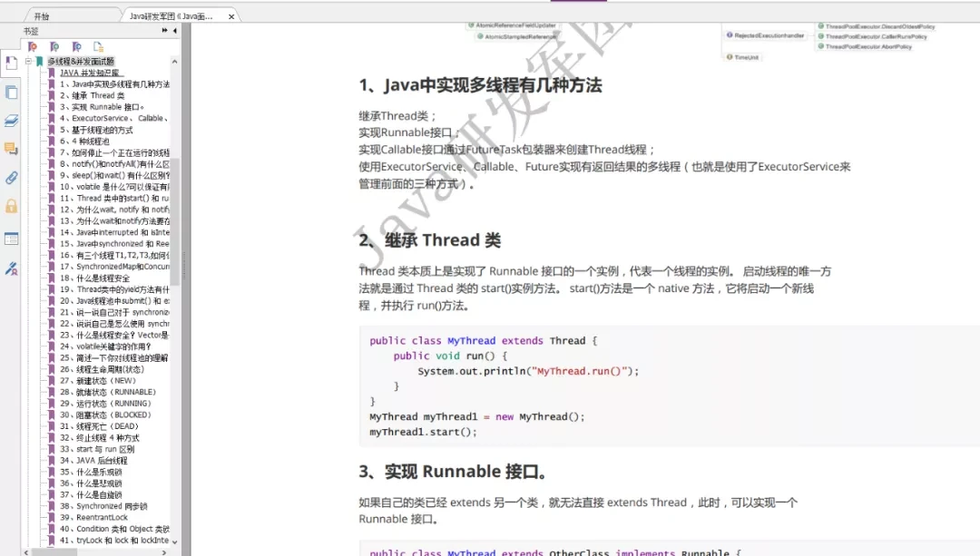This screenshot has height=556, width=980.
Task: Open bookmark 7、如何停止一个正在运行的线程
Action: tap(114, 152)
